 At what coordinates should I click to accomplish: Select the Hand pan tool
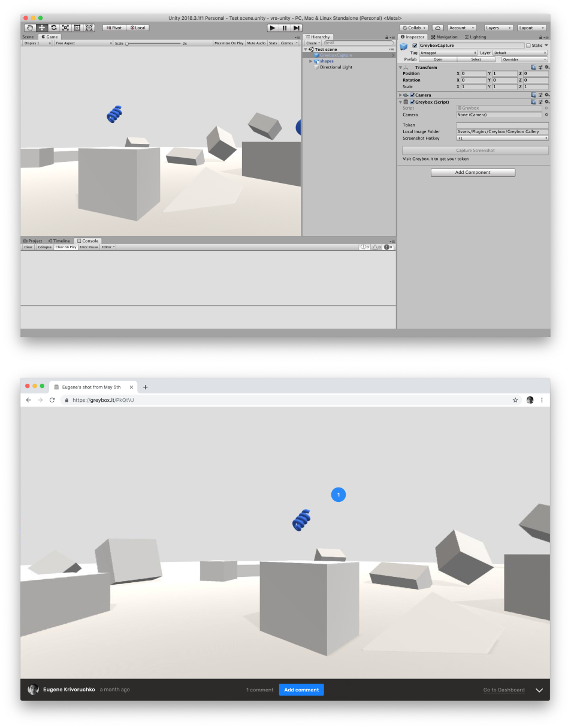coord(29,28)
